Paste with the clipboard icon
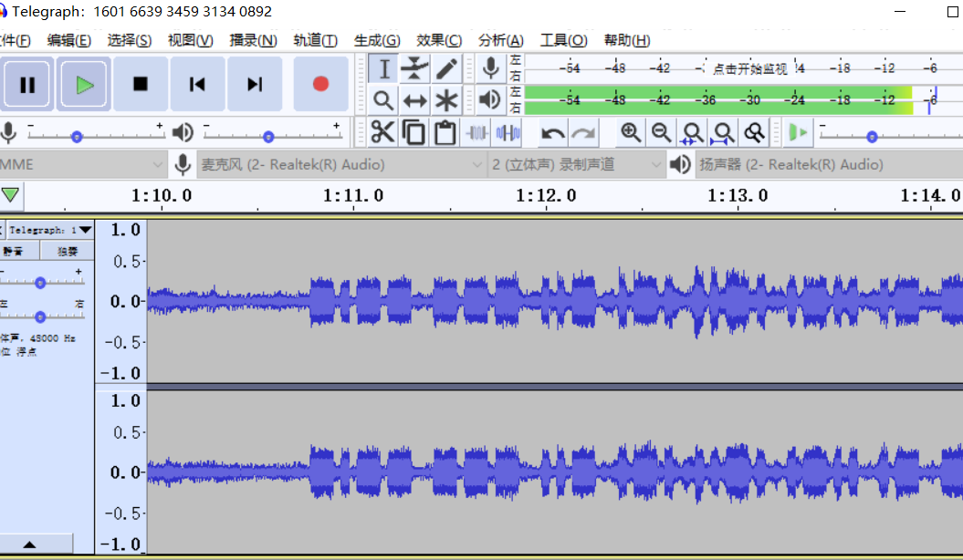The height and width of the screenshot is (560, 963). pos(445,133)
